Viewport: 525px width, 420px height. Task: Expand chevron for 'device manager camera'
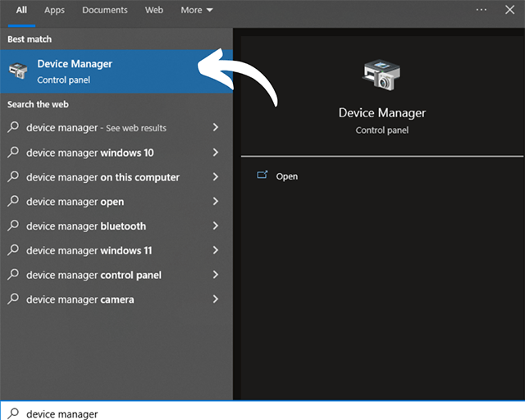pos(216,299)
